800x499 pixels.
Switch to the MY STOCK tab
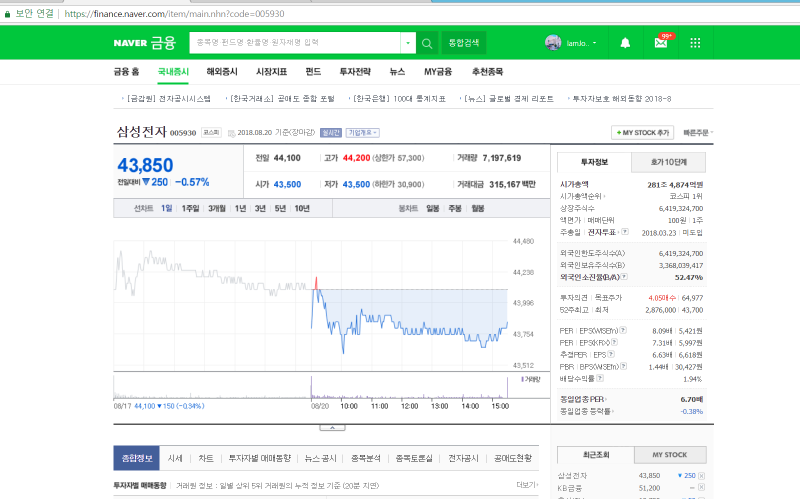(x=670, y=455)
